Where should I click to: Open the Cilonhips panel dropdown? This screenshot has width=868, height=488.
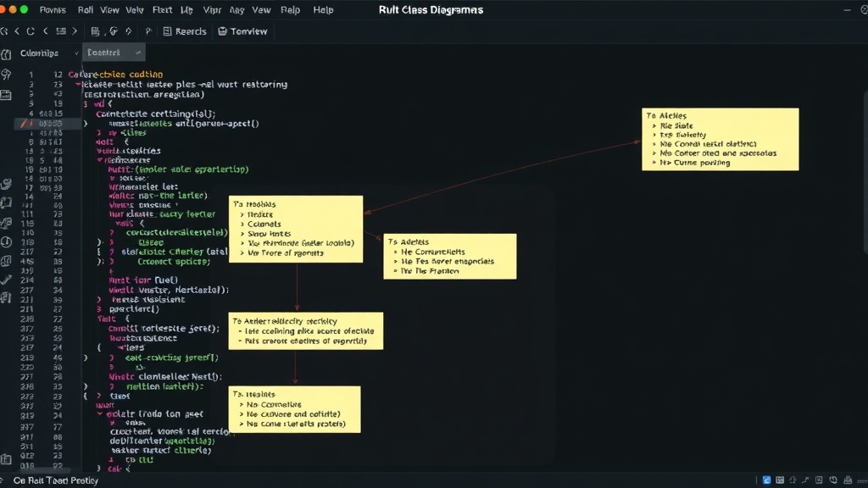point(76,53)
